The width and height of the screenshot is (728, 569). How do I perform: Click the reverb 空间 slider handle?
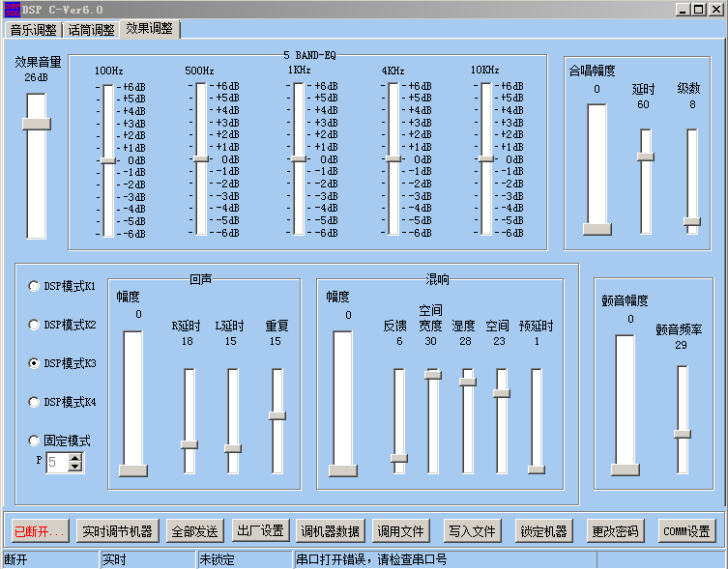pos(502,393)
